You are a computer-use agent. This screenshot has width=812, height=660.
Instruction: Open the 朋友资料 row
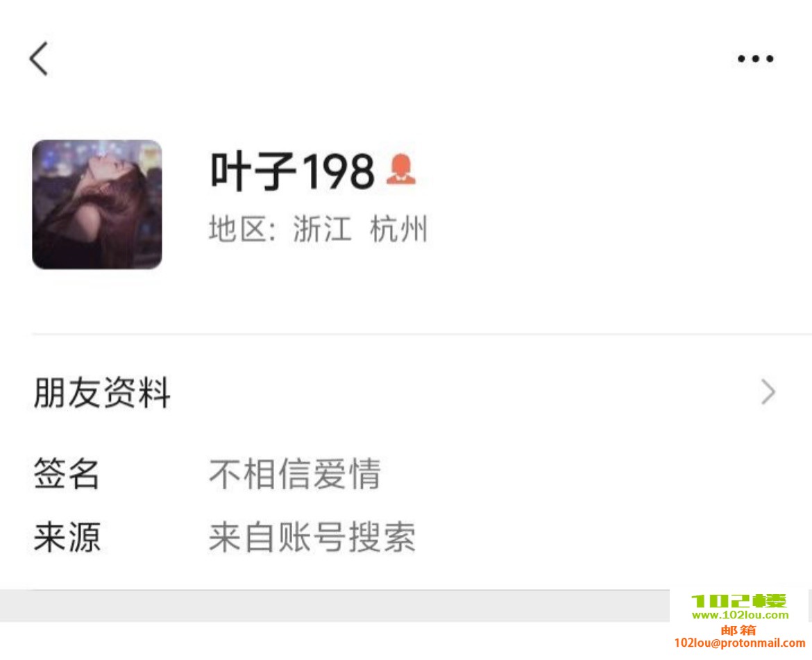(x=406, y=392)
